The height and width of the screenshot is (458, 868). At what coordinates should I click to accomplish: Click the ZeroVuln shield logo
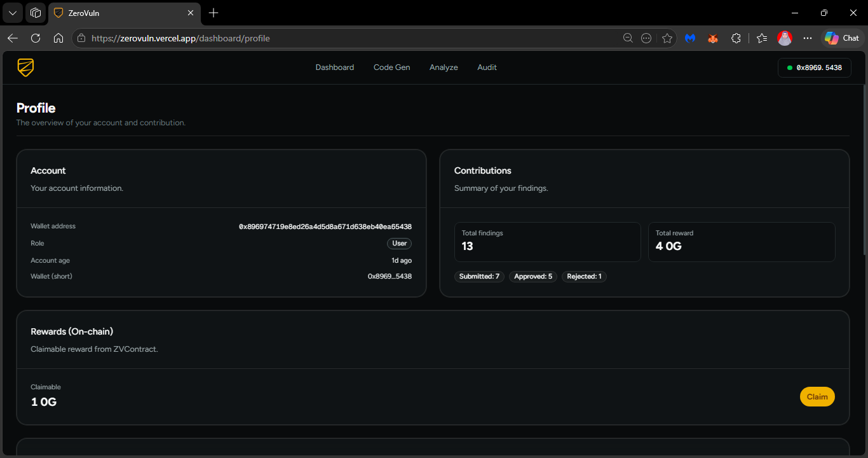(25, 67)
